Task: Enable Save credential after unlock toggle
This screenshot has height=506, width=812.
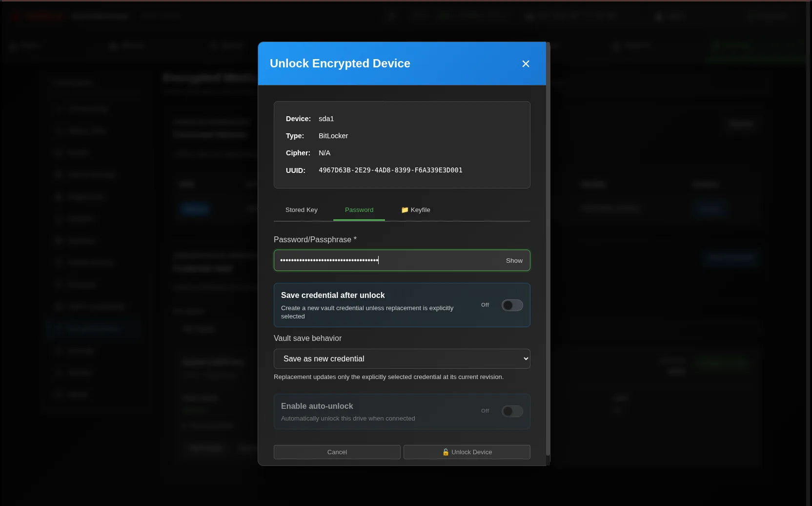Action: (512, 305)
